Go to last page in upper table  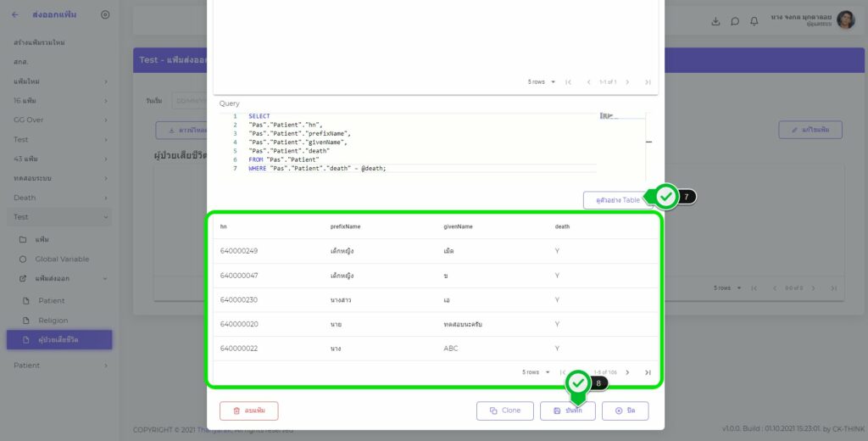pos(648,82)
